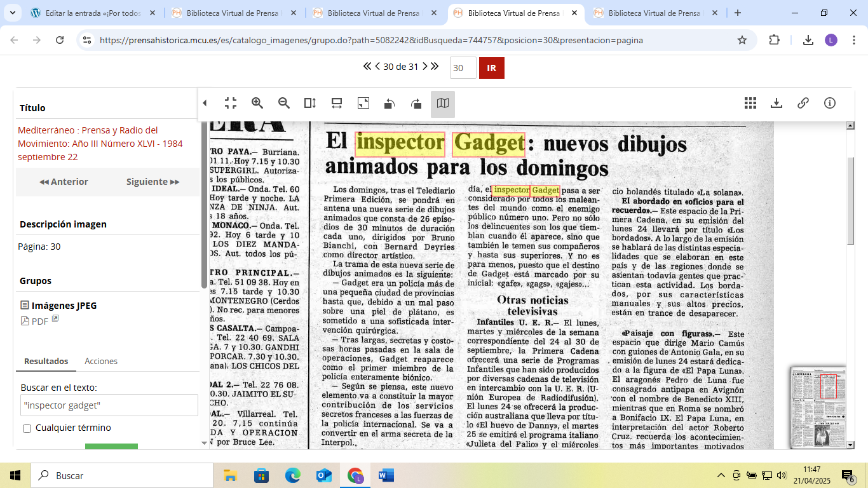This screenshot has height=488, width=868.
Task: Fit page to width icon
Action: (x=337, y=103)
